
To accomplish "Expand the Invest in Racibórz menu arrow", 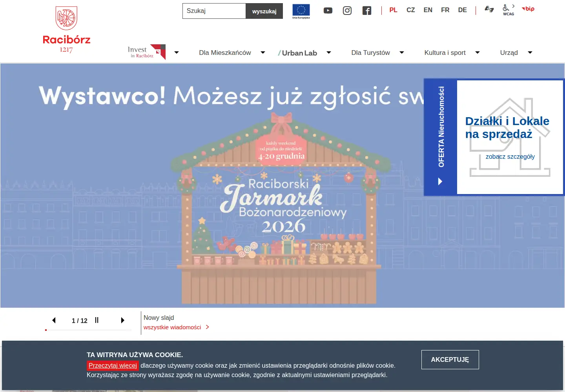I will click(x=177, y=53).
